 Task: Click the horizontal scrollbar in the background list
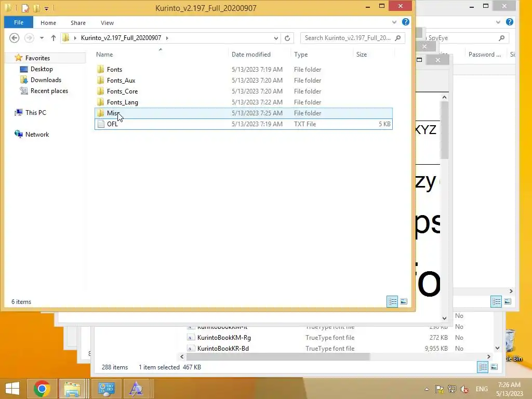(277, 356)
